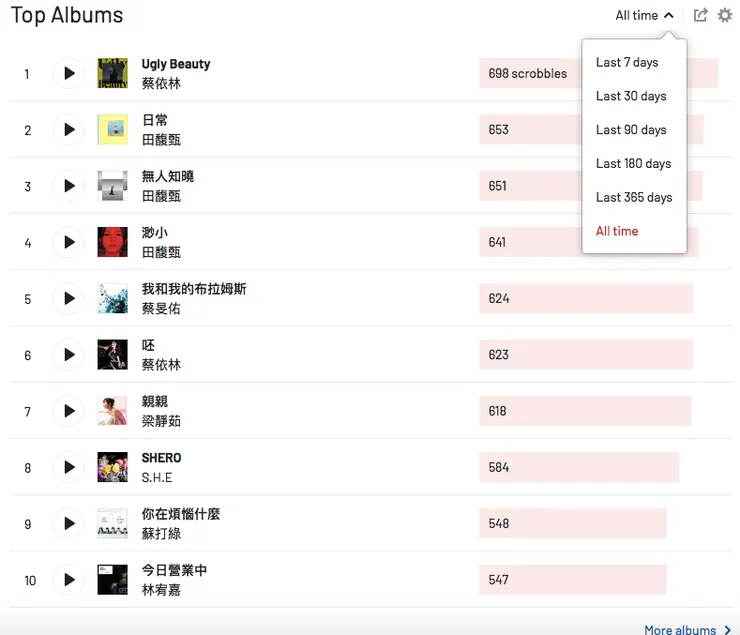Open the settings gear icon

(x=725, y=15)
